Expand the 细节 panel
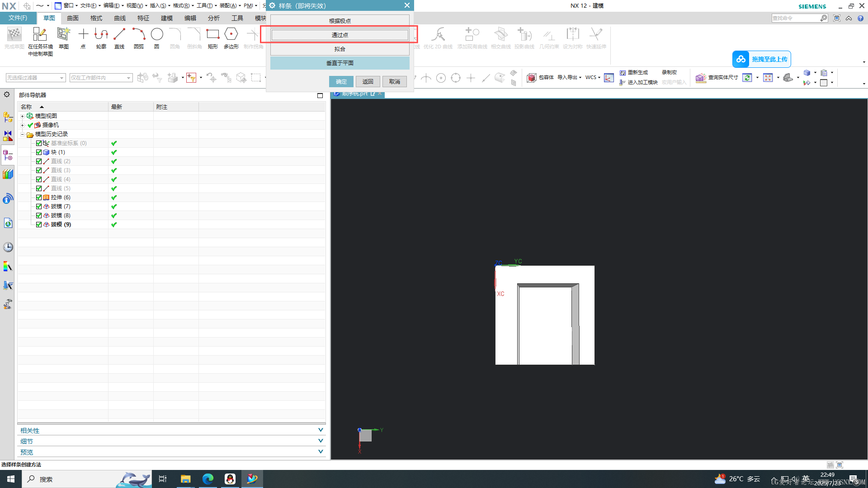The width and height of the screenshot is (868, 488). 171,441
